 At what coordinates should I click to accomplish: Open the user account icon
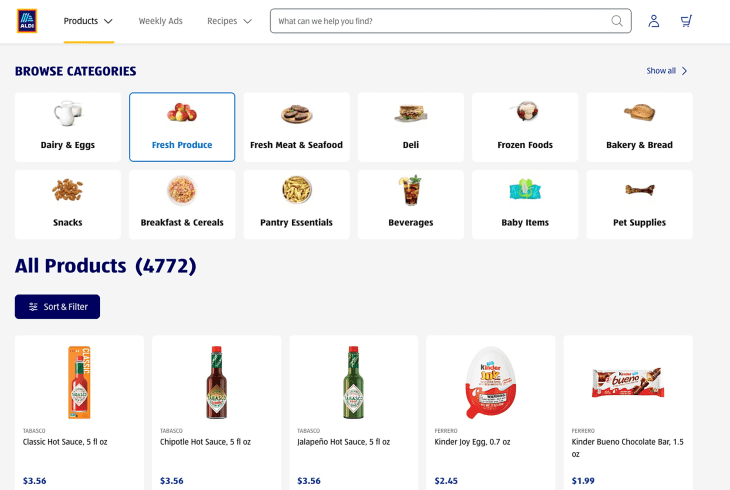tap(654, 21)
